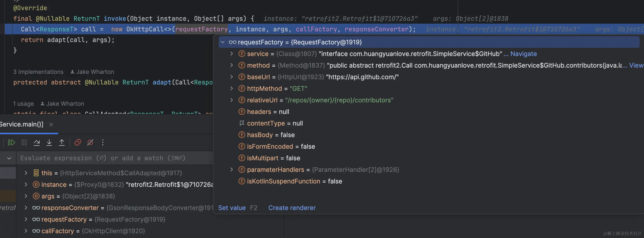
Task: Click field icon of isKotlinSuspendFunction row
Action: coord(241,181)
